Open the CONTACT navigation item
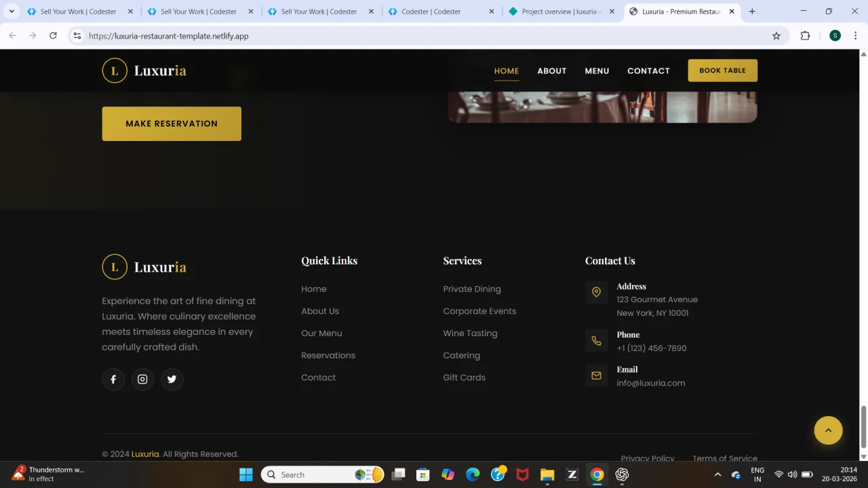Image resolution: width=868 pixels, height=488 pixels. (648, 70)
